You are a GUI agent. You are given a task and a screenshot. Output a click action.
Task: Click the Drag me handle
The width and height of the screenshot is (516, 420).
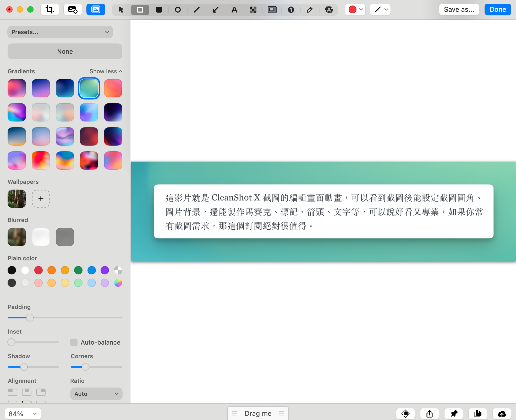258,413
